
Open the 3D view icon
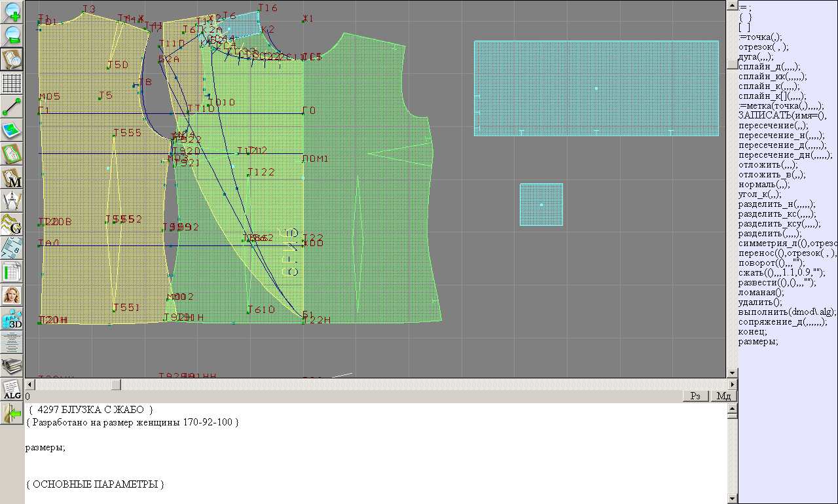click(12, 319)
